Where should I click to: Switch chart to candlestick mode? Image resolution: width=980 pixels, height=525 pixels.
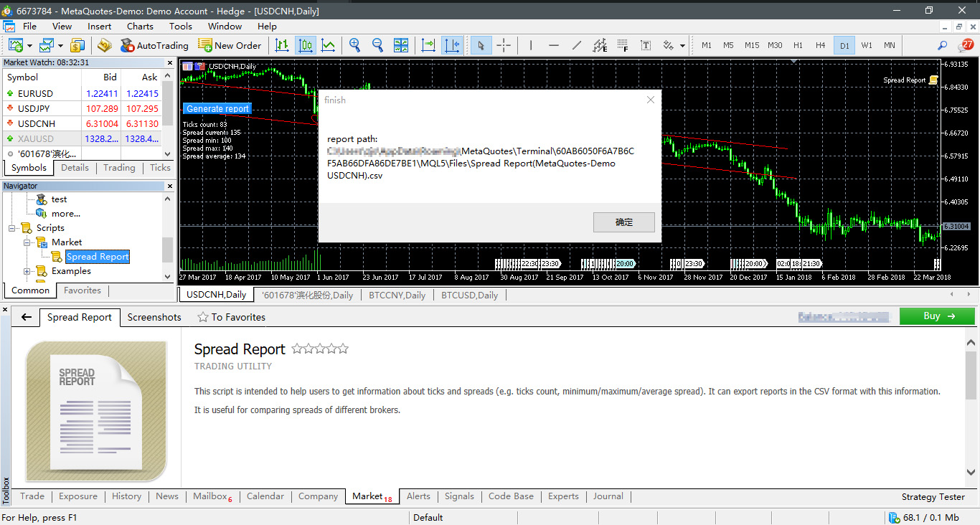306,45
